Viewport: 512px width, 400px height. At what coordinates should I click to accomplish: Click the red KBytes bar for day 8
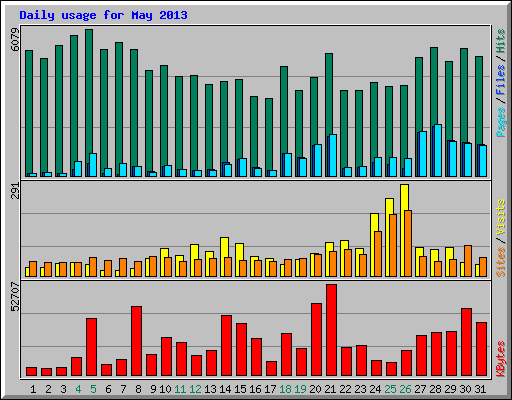[136, 341]
